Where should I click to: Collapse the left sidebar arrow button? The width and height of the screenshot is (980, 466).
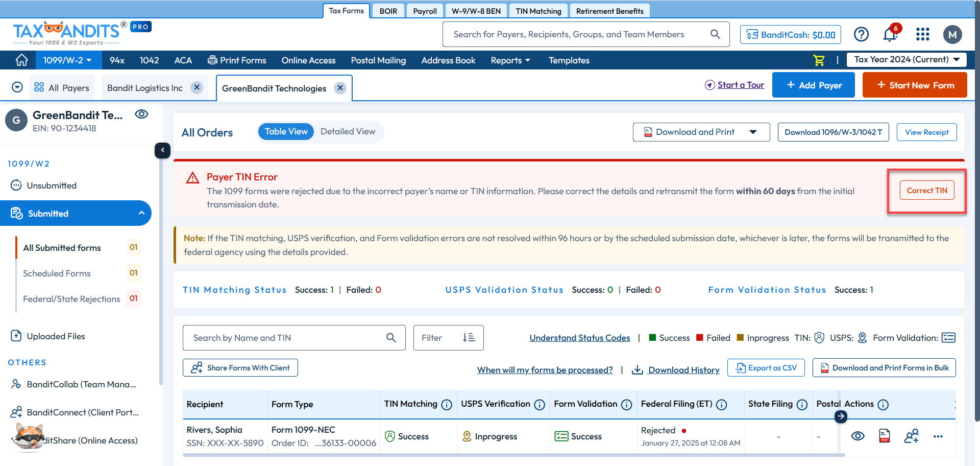point(162,150)
